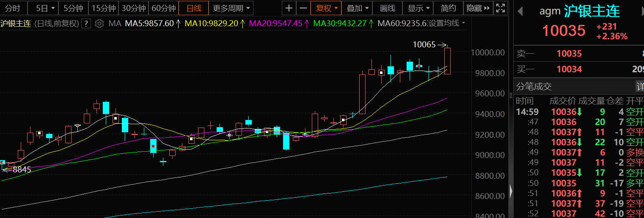Click the plus zoom-in chart icon

tap(289, 8)
